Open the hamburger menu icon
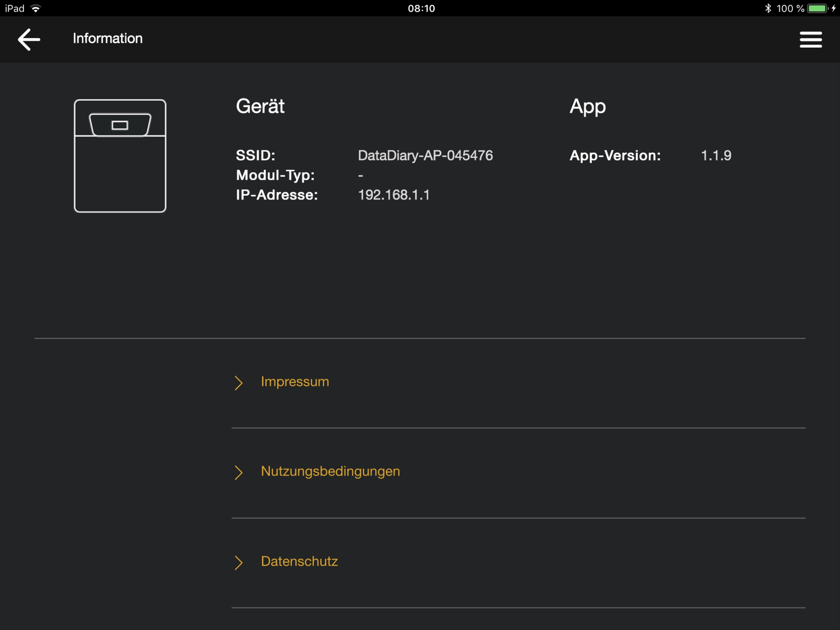Viewport: 840px width, 630px height. tap(810, 39)
